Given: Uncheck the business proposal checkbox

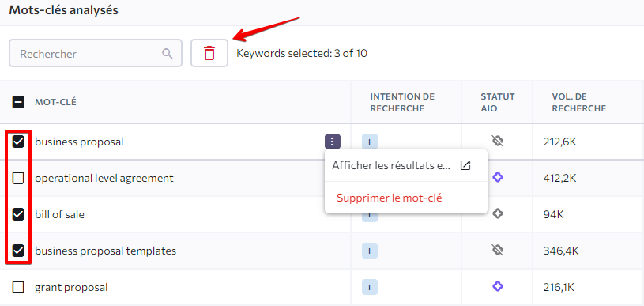Looking at the screenshot, I should (18, 142).
